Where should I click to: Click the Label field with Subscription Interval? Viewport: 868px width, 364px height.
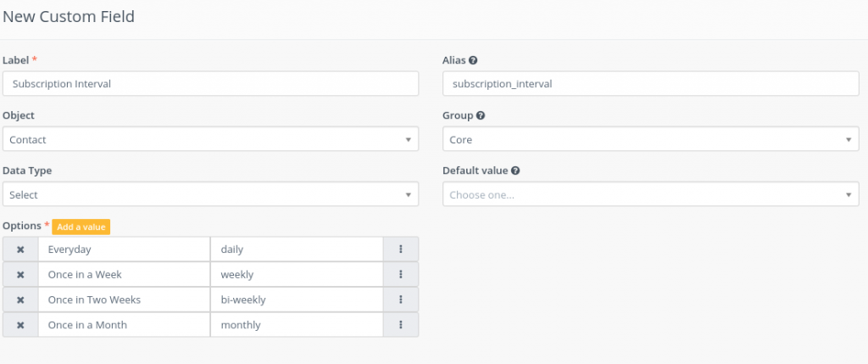[210, 84]
